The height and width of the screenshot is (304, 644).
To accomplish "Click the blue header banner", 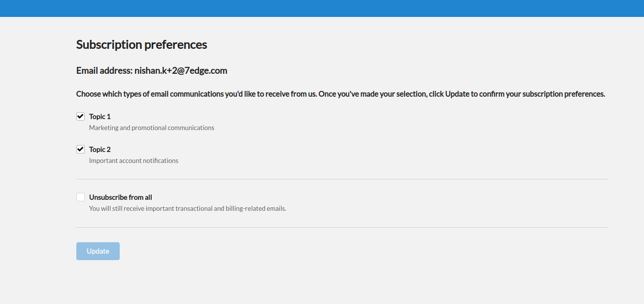I will tap(322, 8).
